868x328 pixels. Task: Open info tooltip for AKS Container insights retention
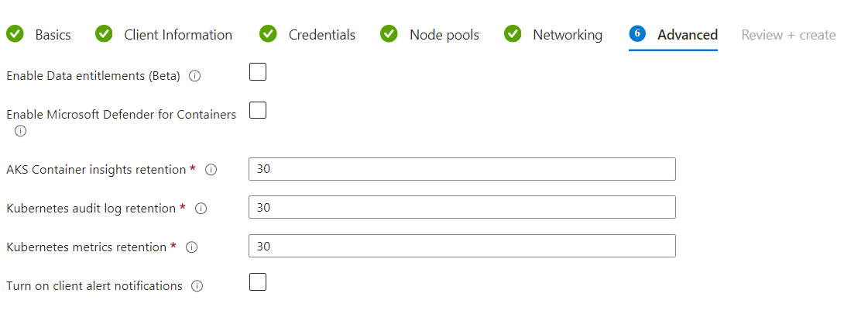(x=211, y=170)
